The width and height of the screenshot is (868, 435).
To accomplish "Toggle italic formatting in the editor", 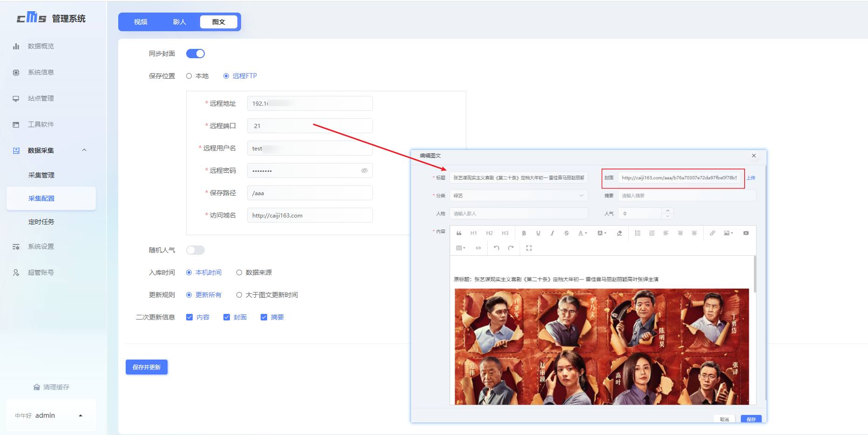I will point(552,233).
